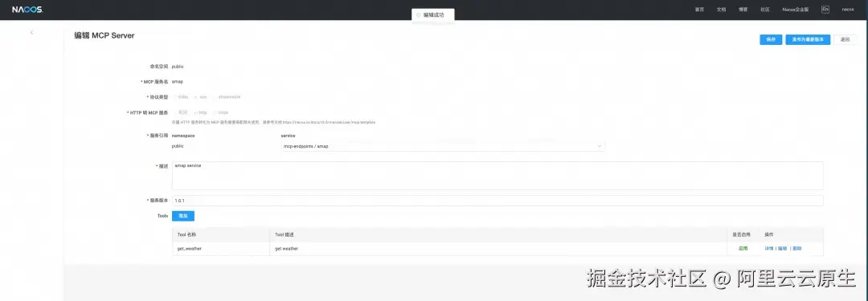Click the 启用 status of get_weather
The width and height of the screenshot is (868, 301).
pos(743,249)
